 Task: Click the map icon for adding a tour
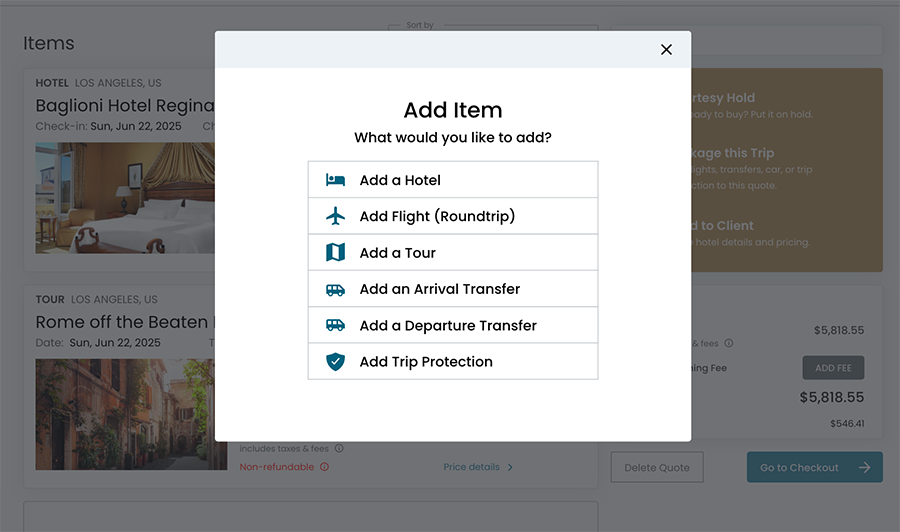[335, 253]
